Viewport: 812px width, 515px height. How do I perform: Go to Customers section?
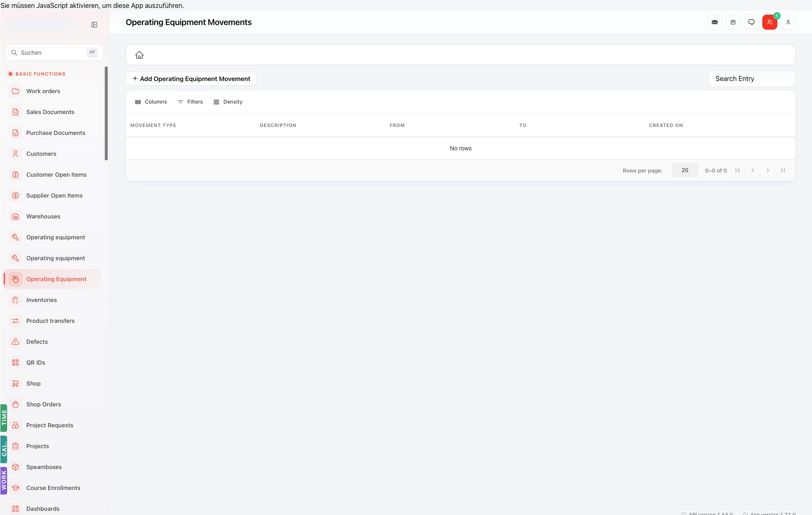coord(52,154)
